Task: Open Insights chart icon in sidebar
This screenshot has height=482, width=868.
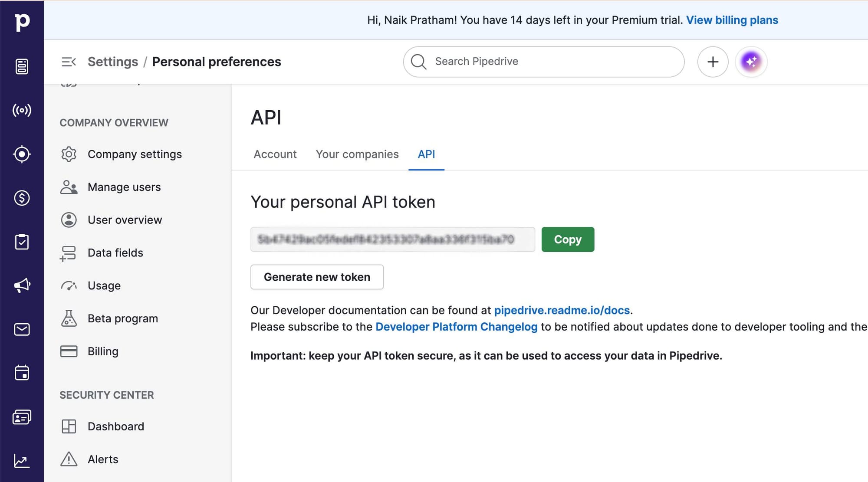Action: click(22, 461)
